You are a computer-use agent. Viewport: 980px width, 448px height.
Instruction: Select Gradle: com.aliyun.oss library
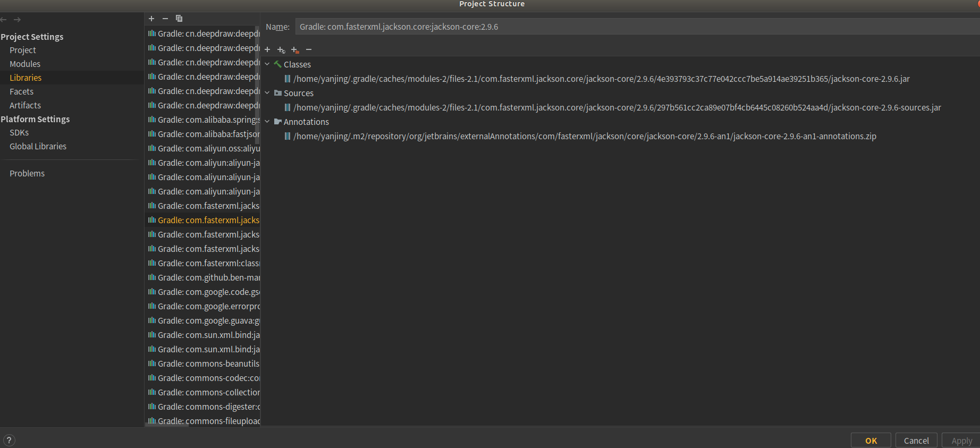(x=202, y=148)
